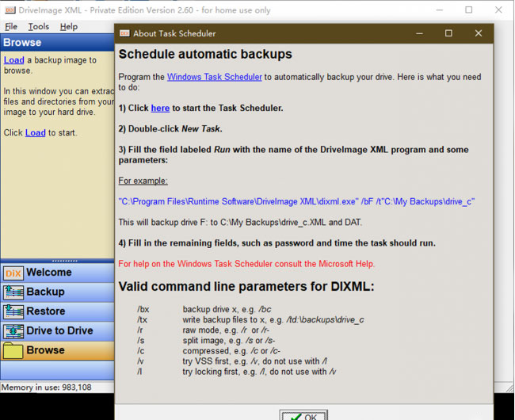This screenshot has height=420, width=515.
Task: Maximize the About Task Scheduler dialog
Action: click(448, 33)
